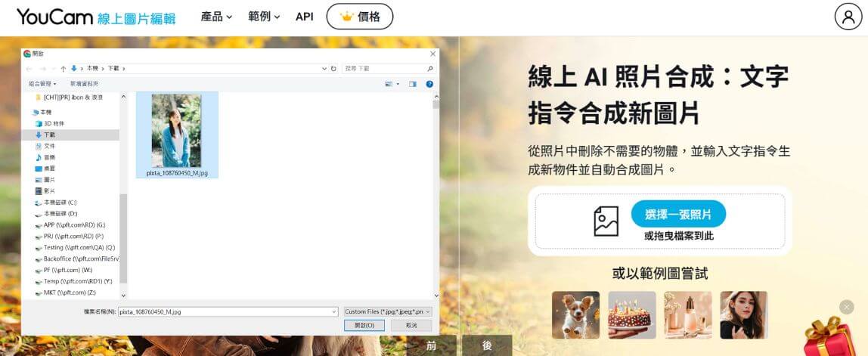Click the 搜尋 下載 search box
The width and height of the screenshot is (868, 356).
pyautogui.click(x=389, y=69)
